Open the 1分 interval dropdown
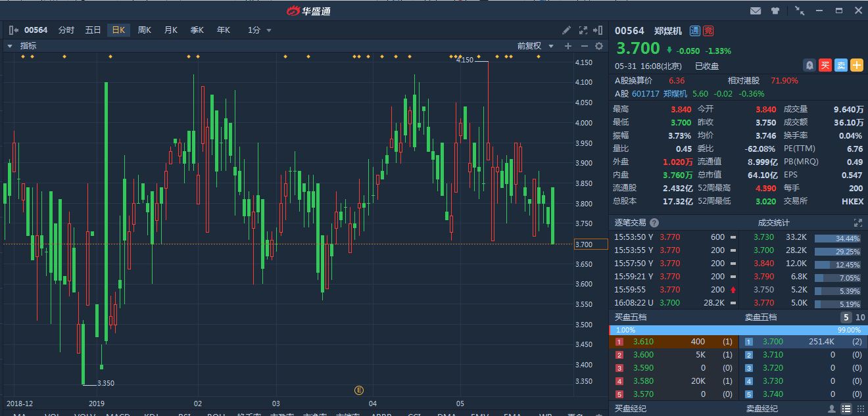This screenshot has height=416, width=868. click(256, 30)
